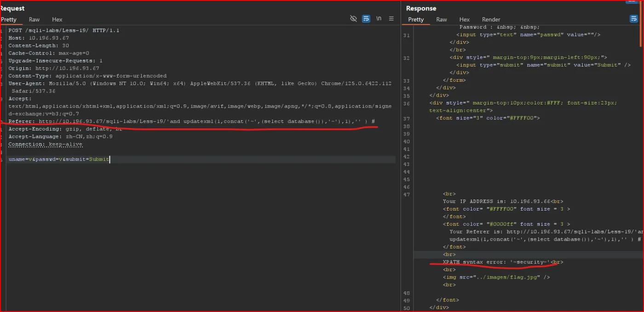Click the Connection: keep-alive header
644x312 pixels.
pos(46,144)
